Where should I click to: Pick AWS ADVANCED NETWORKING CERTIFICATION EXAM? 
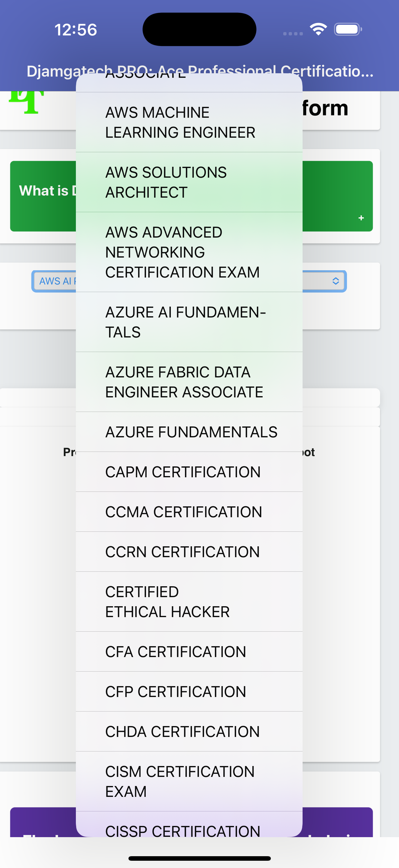pyautogui.click(x=189, y=252)
